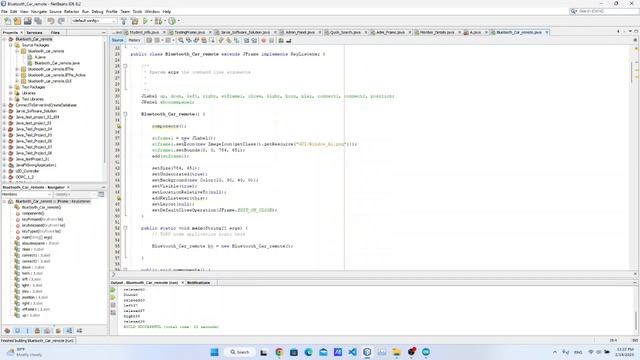Image resolution: width=640 pixels, height=360 pixels.
Task: Select A.java in the Projects tree
Action: (40, 57)
